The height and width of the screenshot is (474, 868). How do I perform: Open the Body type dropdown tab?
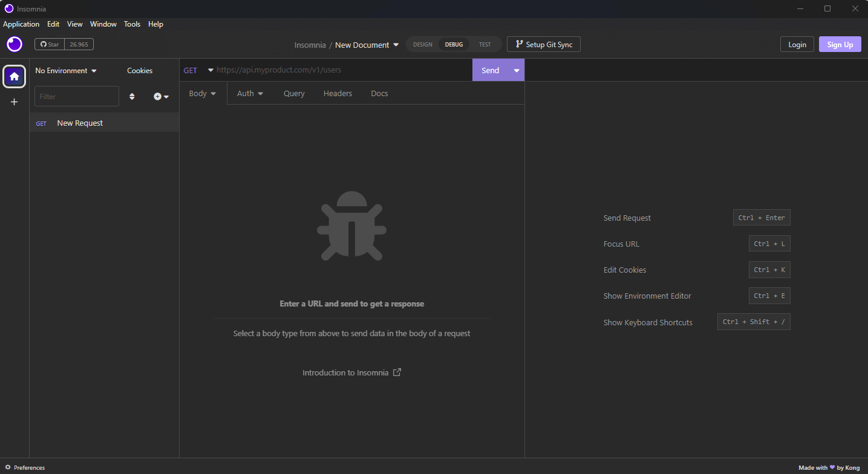(x=203, y=94)
